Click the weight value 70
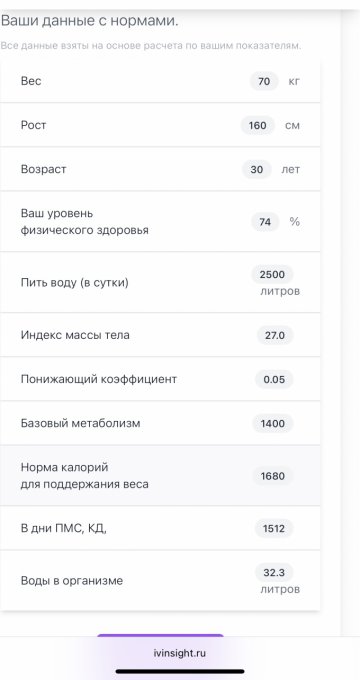 (x=264, y=81)
